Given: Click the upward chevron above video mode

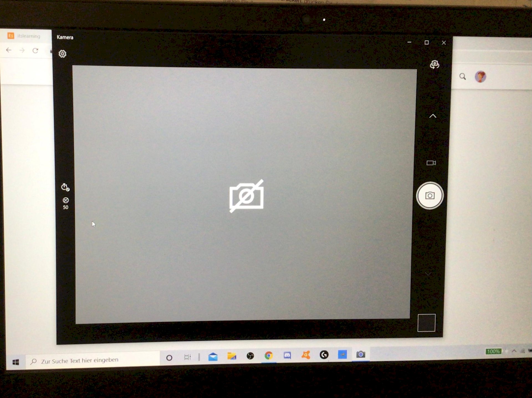Looking at the screenshot, I should (433, 116).
